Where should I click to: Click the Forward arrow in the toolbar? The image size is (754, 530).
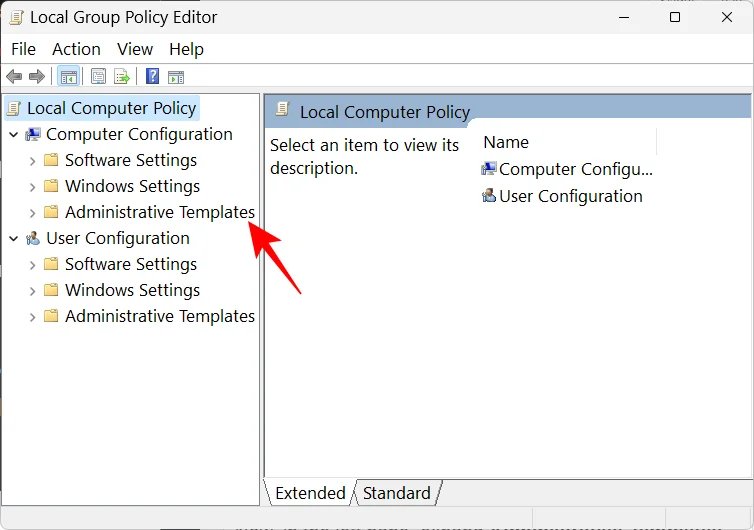(x=37, y=76)
